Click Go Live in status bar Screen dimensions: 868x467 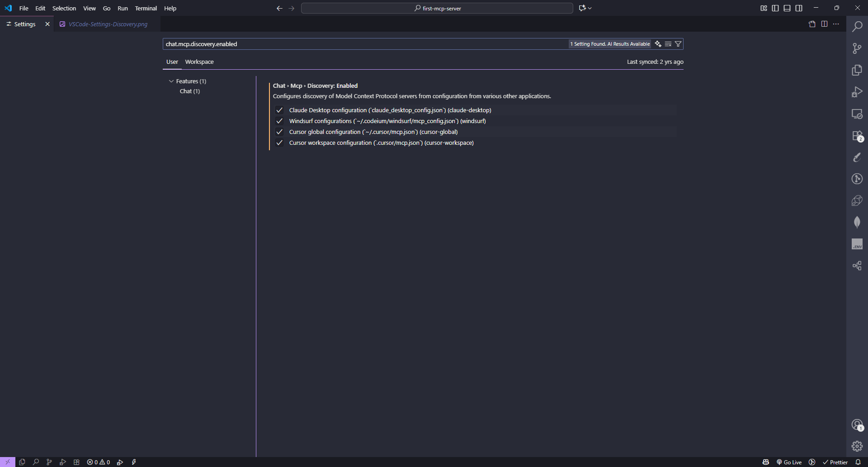[x=789, y=462]
